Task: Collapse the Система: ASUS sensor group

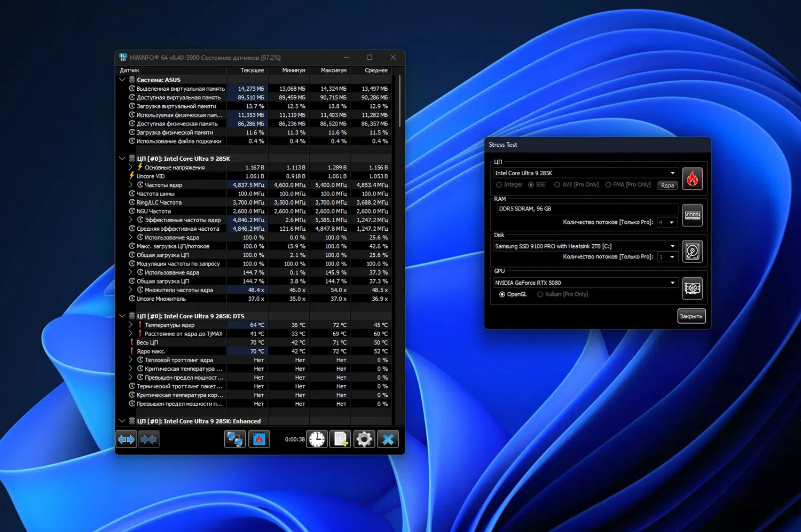Action: (x=122, y=80)
